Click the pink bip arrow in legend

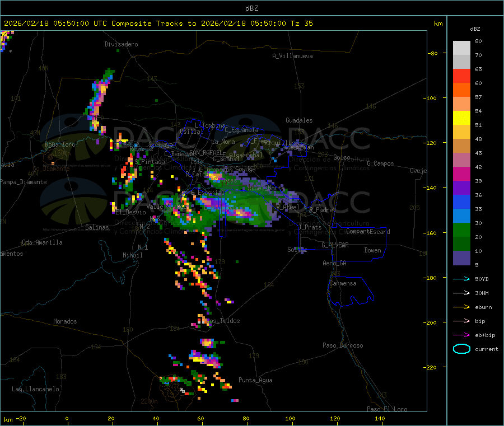pyautogui.click(x=461, y=321)
